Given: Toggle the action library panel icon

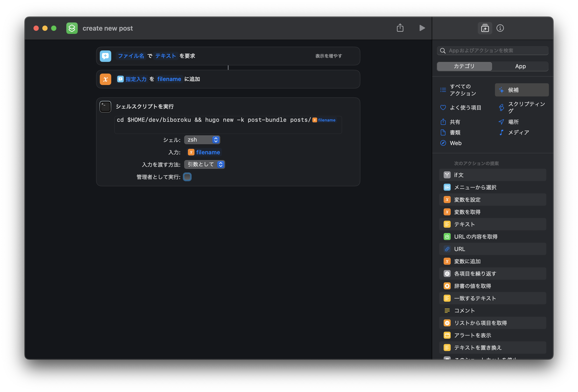Looking at the screenshot, I should coord(485,28).
